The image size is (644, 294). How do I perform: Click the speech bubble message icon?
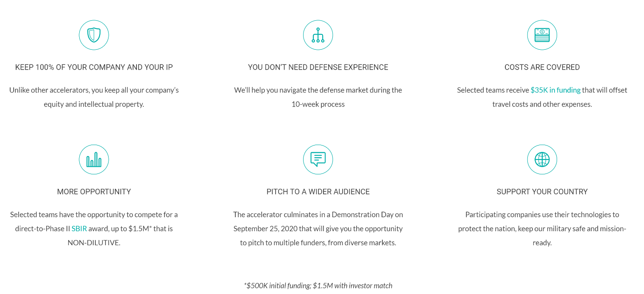pos(318,160)
